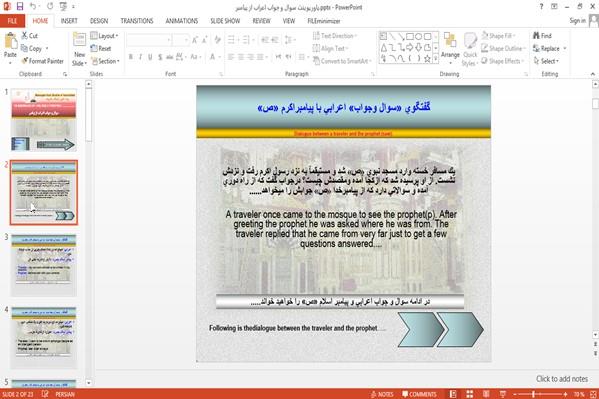Viewport: 599px width, 399px height.
Task: Fit slide to current window icon
Action: [x=593, y=394]
